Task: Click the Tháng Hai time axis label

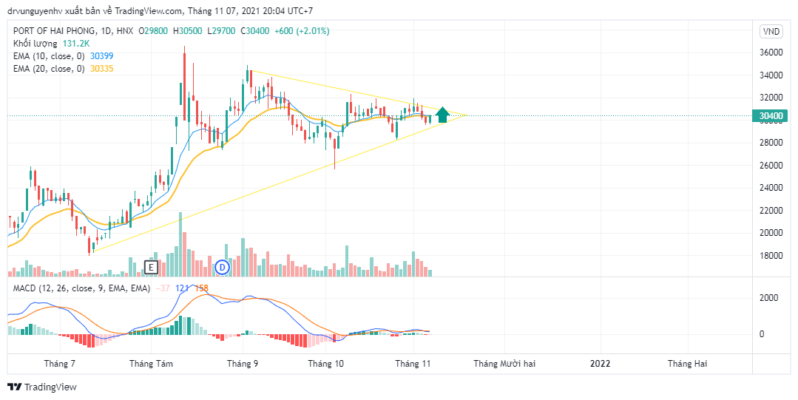Action: (687, 364)
